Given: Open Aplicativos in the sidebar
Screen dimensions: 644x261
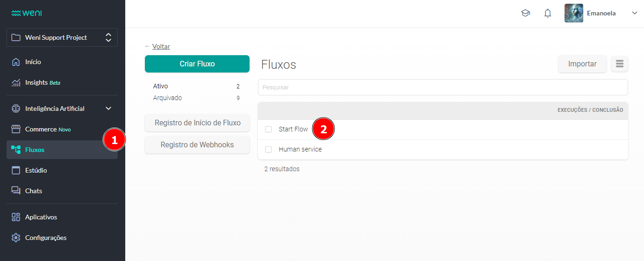Looking at the screenshot, I should click(41, 217).
